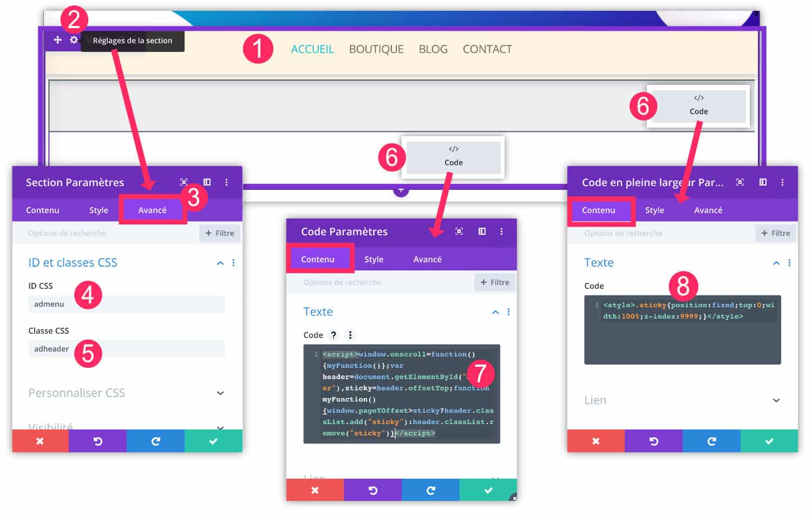The height and width of the screenshot is (516, 812).
Task: Discard changes in Code Paramètres (red X)
Action: pyautogui.click(x=315, y=490)
